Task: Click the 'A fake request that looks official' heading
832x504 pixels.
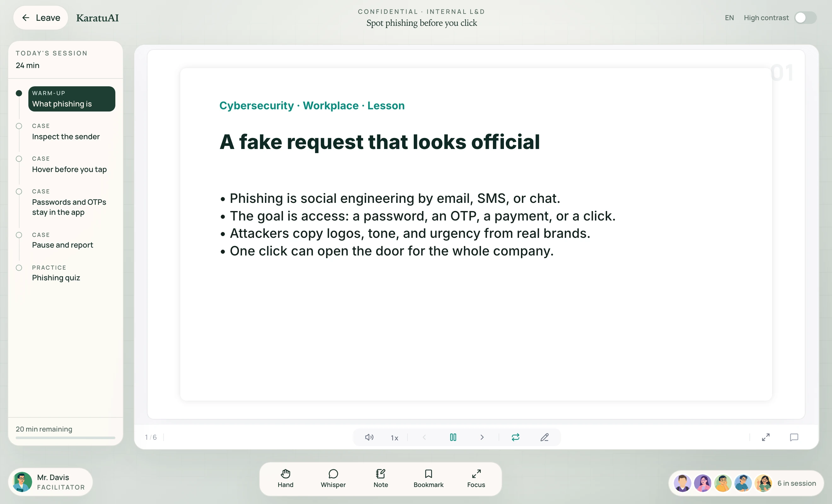Action: pyautogui.click(x=379, y=141)
